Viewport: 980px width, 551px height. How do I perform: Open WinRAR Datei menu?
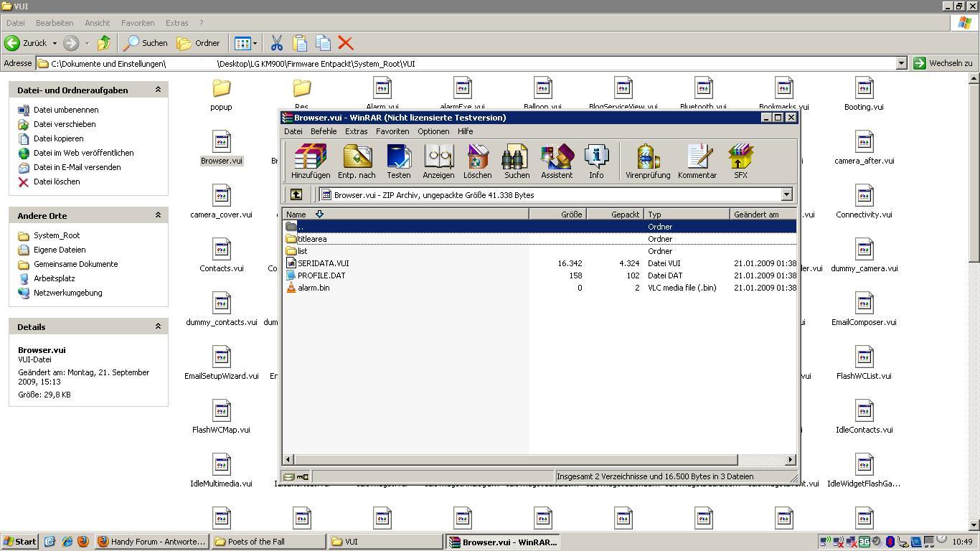[x=293, y=131]
